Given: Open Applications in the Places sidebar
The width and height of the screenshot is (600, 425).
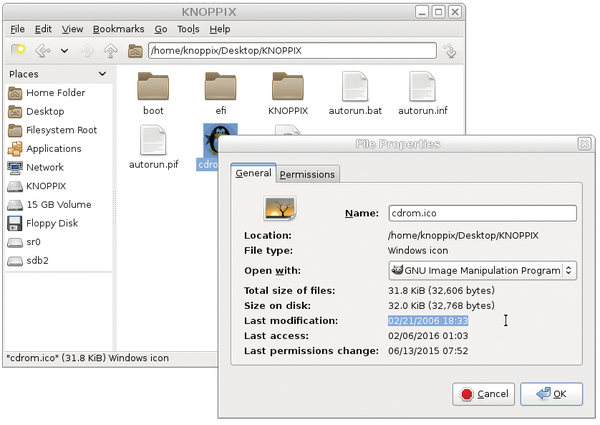Looking at the screenshot, I should (44, 148).
